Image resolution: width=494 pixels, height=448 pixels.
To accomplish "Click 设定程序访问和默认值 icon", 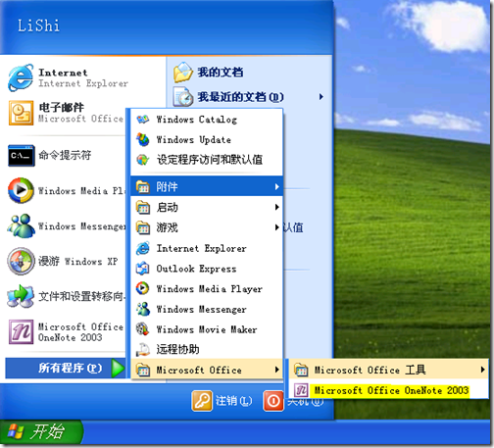I will click(x=143, y=160).
